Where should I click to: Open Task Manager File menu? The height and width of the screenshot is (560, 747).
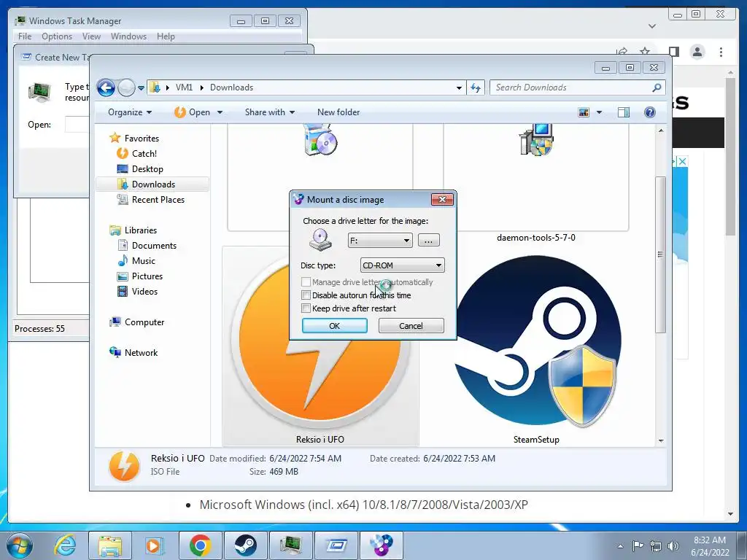click(25, 36)
